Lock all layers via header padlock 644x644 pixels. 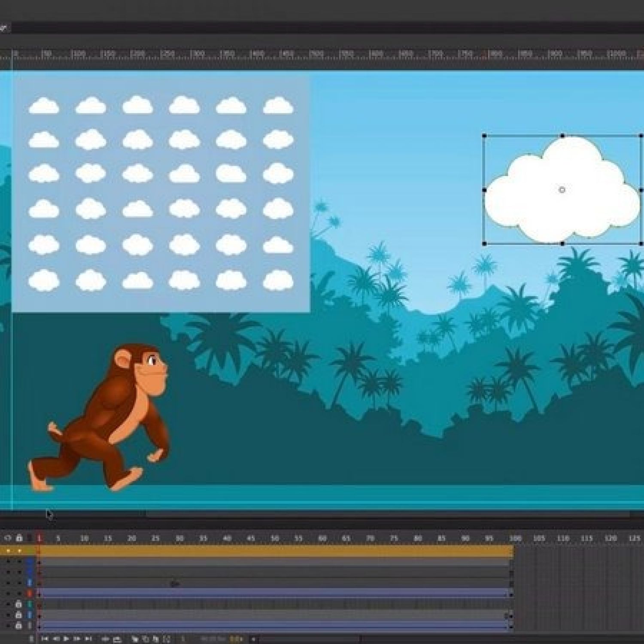[x=19, y=538]
